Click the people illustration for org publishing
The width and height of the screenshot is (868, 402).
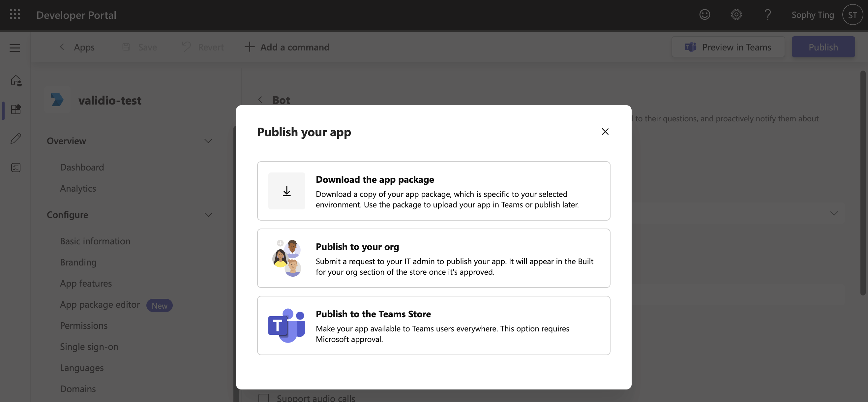coord(286,258)
